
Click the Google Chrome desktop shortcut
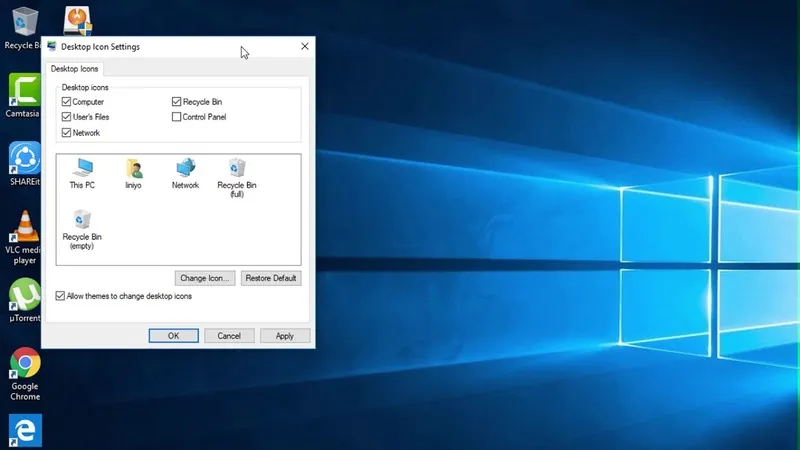click(25, 374)
